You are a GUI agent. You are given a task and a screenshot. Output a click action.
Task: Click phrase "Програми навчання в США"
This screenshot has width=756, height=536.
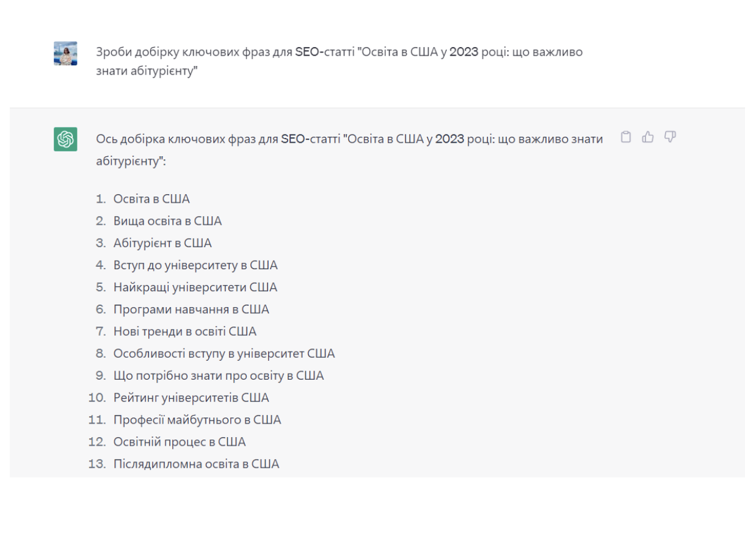click(191, 310)
